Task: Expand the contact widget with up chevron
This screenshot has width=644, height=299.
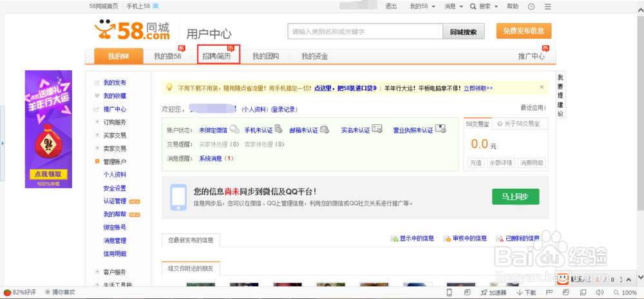Action: click(x=630, y=279)
